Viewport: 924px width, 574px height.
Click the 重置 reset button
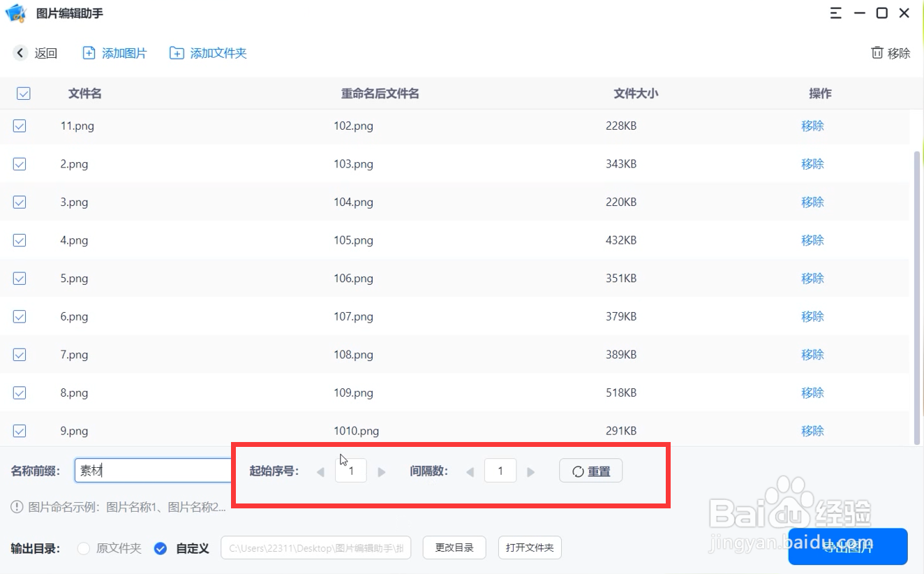[590, 471]
